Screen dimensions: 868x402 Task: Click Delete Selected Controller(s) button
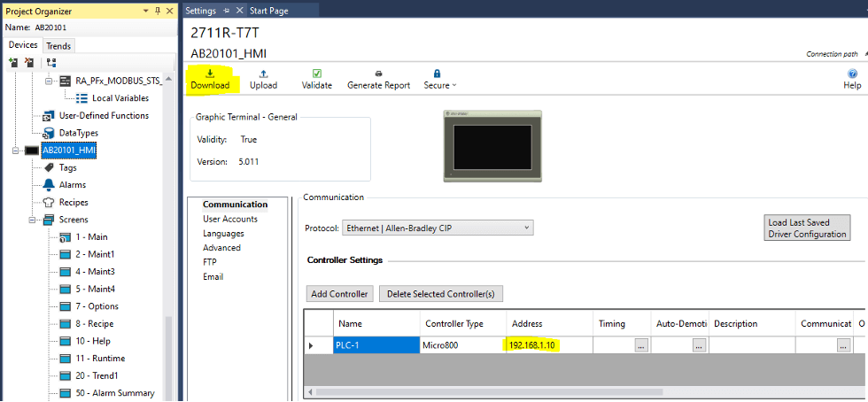(441, 294)
